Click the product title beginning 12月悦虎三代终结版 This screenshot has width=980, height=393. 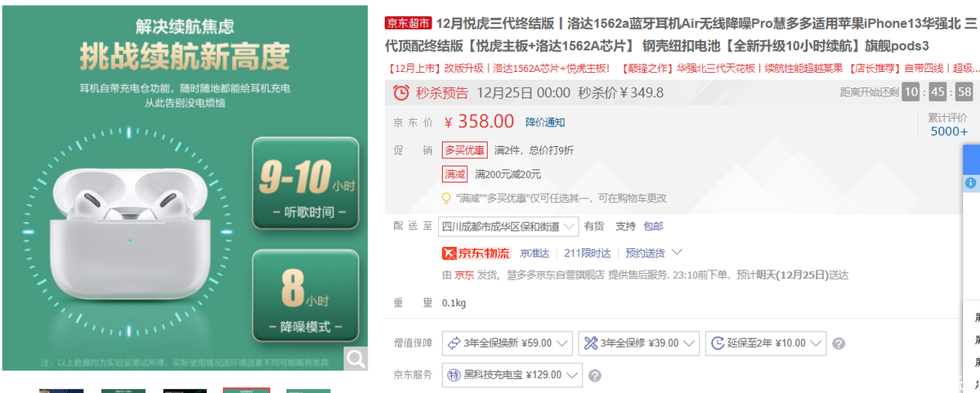click(681, 35)
